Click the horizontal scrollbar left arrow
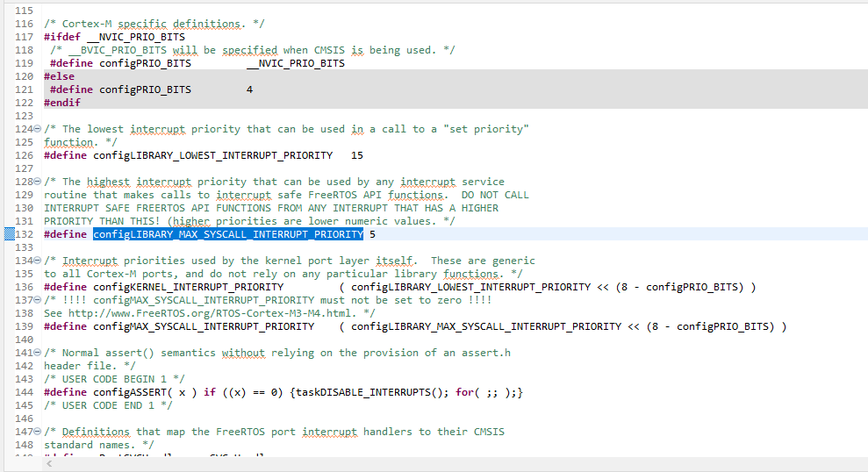Screen dimensions: 868x472 (x=49, y=464)
